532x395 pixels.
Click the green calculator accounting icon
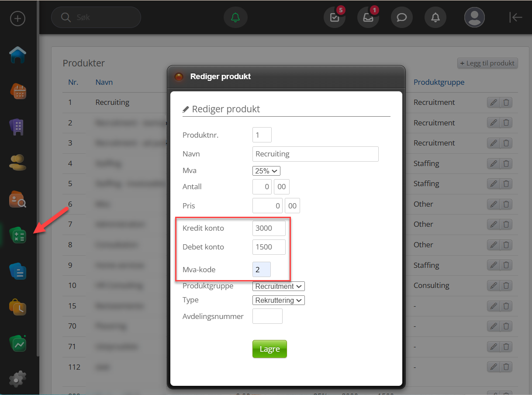(x=18, y=236)
